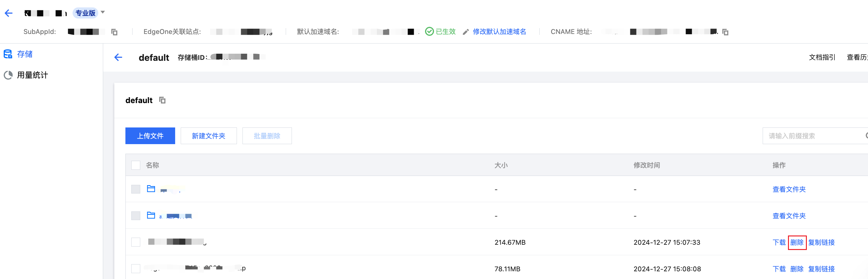Click the folder icon in the first folder row
Image resolution: width=868 pixels, height=279 pixels.
click(x=151, y=189)
